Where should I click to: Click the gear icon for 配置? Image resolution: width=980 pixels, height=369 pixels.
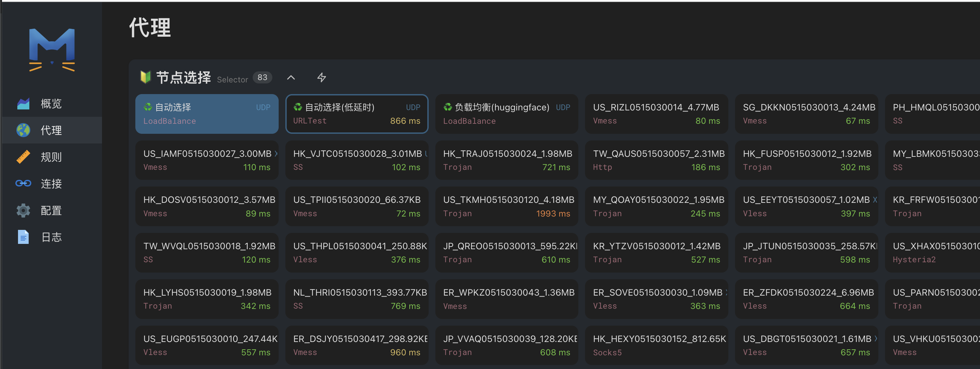click(x=23, y=211)
